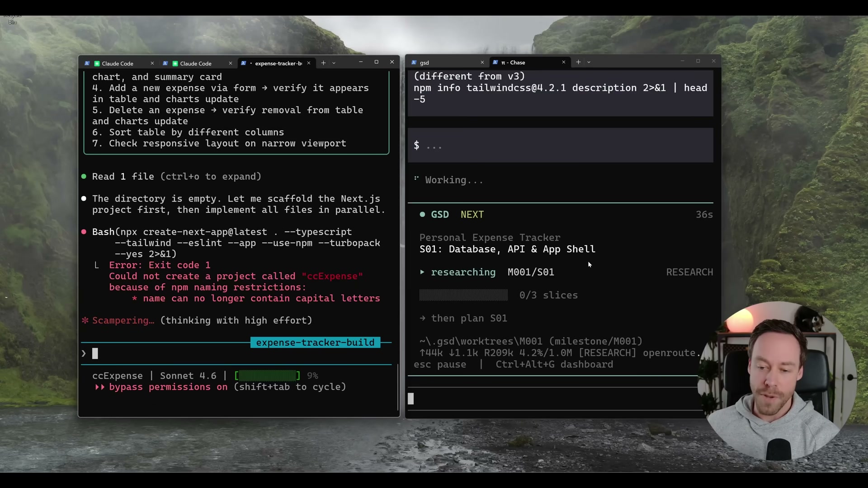
Task: Click the 36s elapsed timer
Action: coord(704,215)
